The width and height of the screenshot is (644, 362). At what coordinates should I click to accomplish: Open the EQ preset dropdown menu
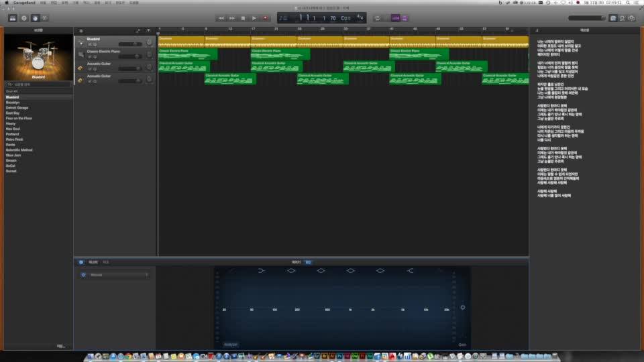(x=114, y=275)
